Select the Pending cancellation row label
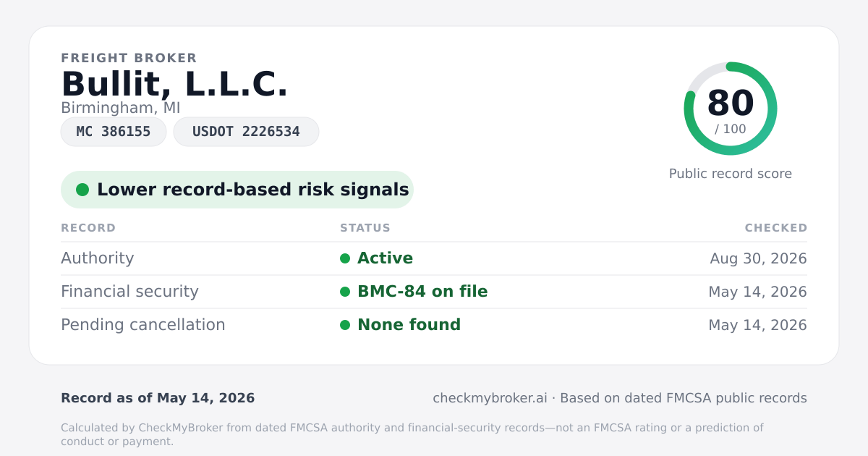This screenshot has width=868, height=456. (x=143, y=325)
